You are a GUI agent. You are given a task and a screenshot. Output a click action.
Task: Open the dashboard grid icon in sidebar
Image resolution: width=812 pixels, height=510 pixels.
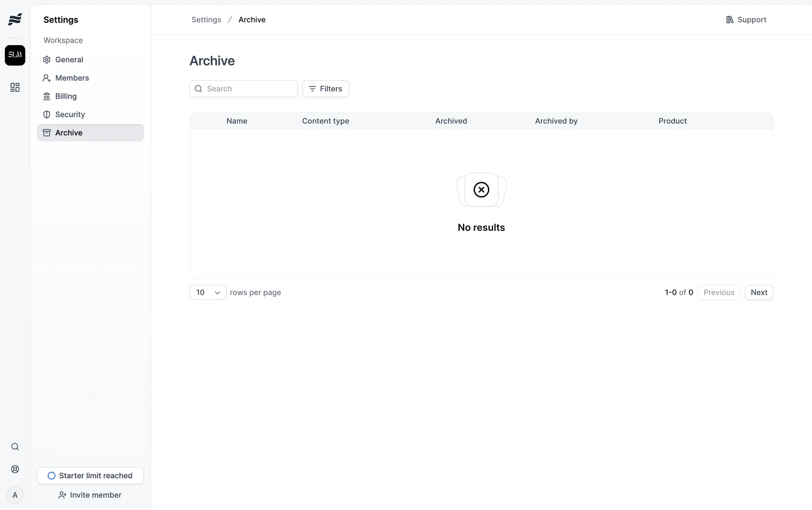15,87
